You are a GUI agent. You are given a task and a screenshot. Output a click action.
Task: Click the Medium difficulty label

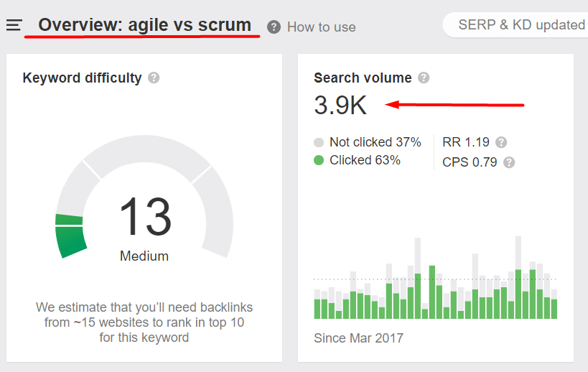pyautogui.click(x=144, y=256)
